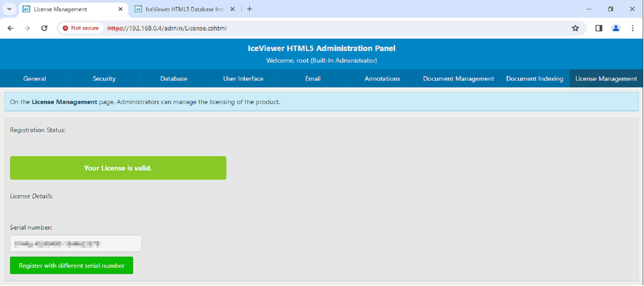Click Register with different serial number

click(72, 266)
